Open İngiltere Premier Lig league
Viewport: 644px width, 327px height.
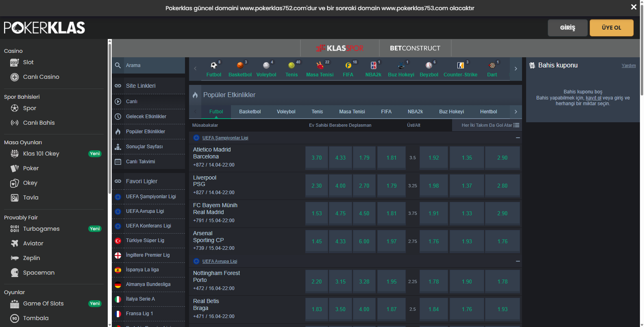[x=148, y=255]
